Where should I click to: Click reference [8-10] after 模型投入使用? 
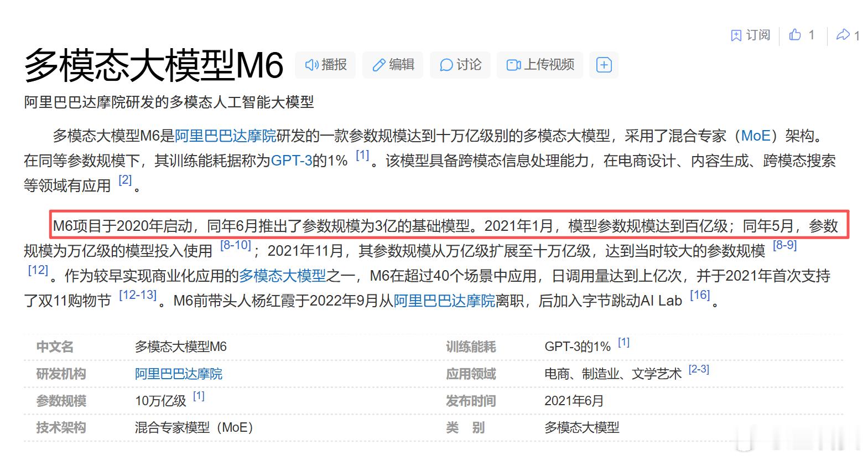click(x=236, y=245)
